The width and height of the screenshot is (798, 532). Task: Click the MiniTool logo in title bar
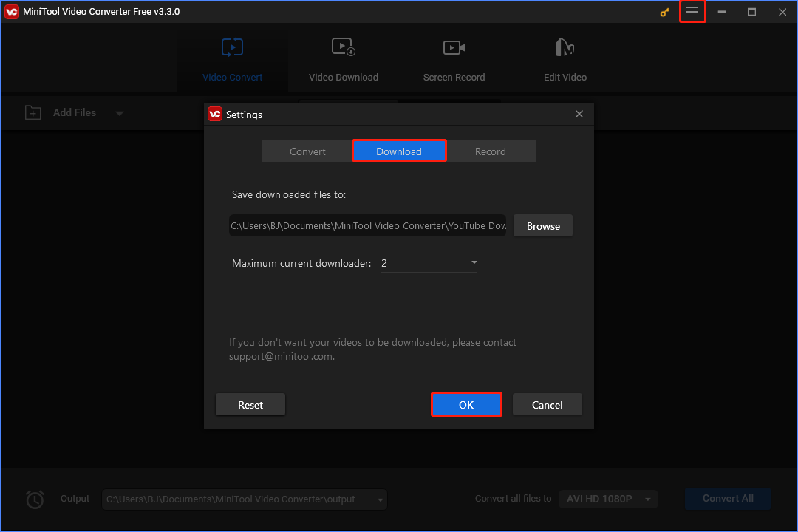tap(12, 12)
